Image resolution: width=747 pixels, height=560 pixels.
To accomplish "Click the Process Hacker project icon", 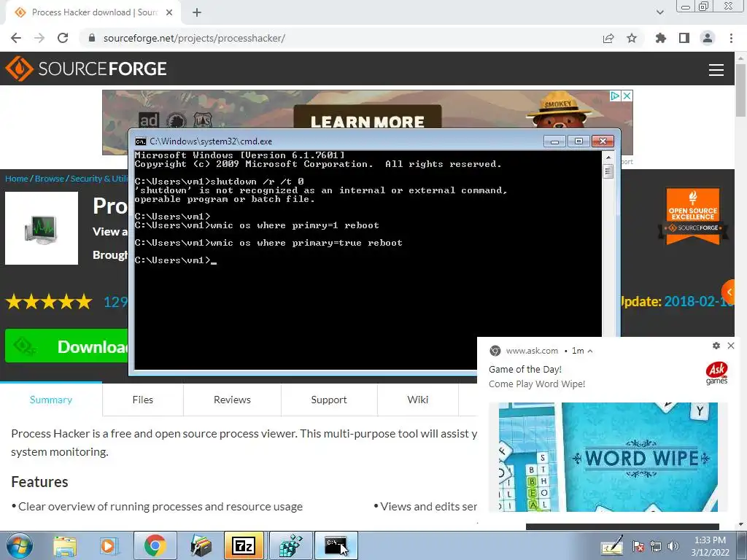I will pos(42,228).
